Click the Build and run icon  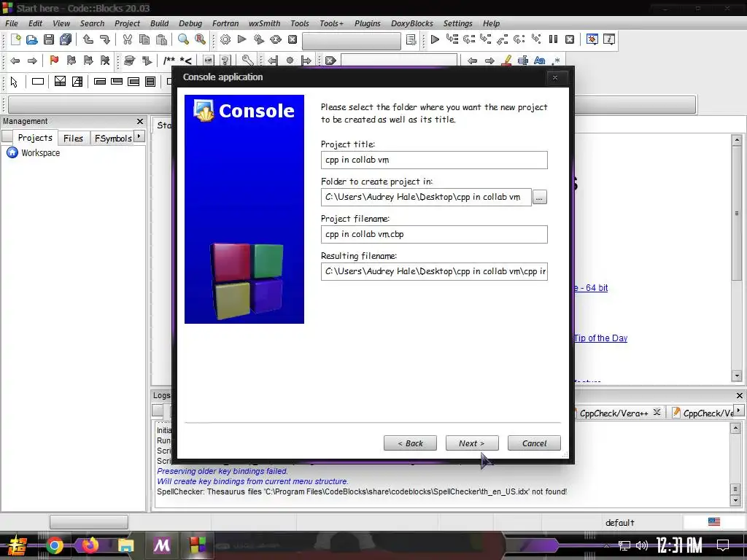click(259, 39)
